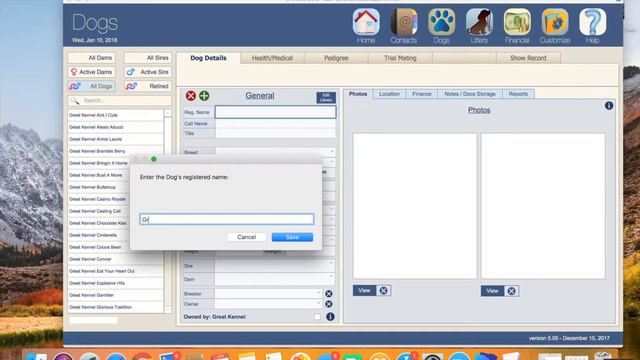Expand the Breeder dropdown
The height and width of the screenshot is (360, 640).
coord(318,293)
